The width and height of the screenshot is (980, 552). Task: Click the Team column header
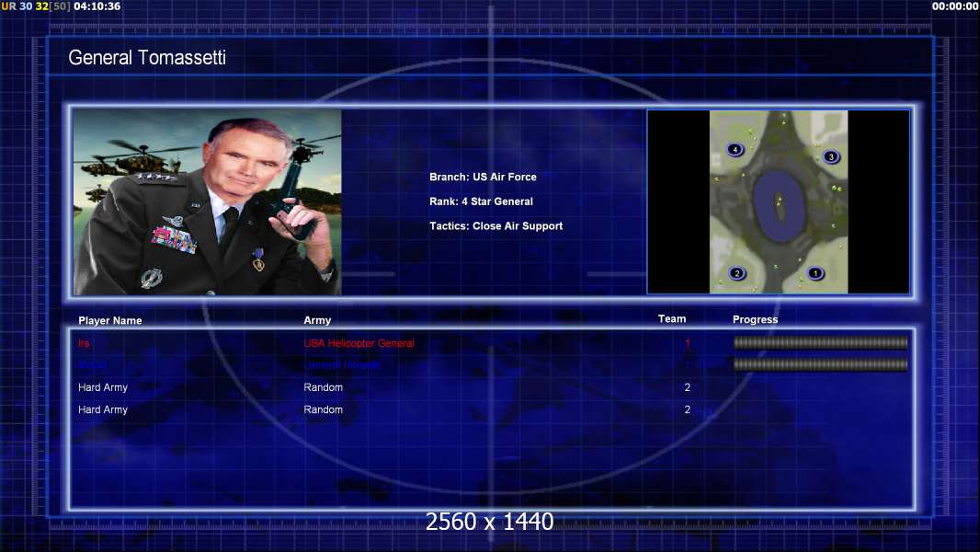point(672,319)
